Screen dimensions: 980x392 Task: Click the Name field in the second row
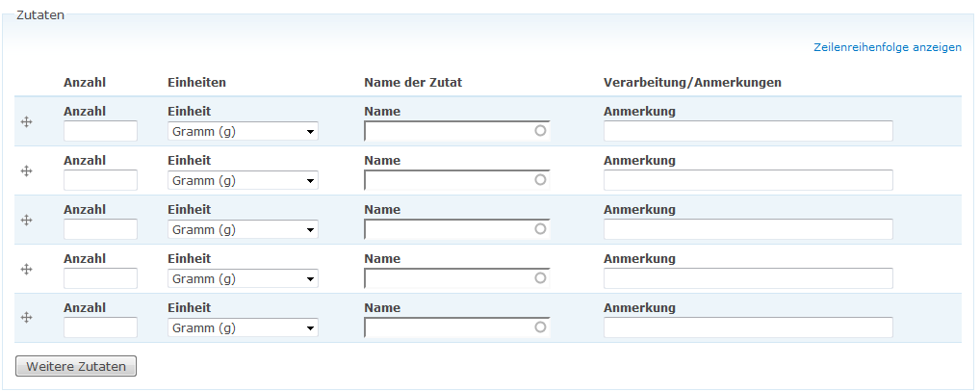pos(448,180)
